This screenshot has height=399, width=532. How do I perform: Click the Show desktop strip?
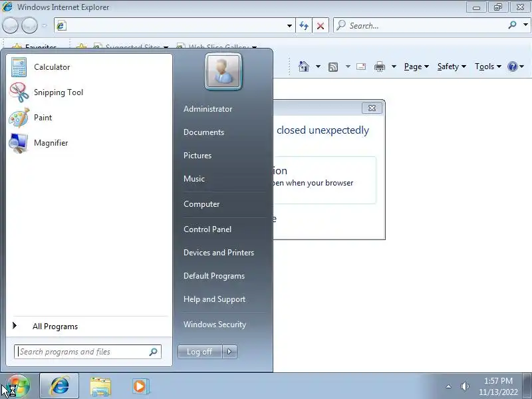click(527, 386)
